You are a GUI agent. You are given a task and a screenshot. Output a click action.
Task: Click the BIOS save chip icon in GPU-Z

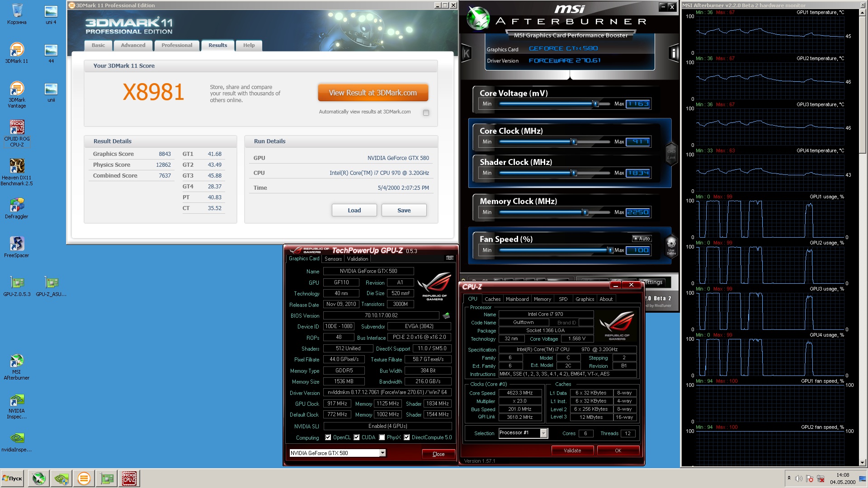point(446,315)
